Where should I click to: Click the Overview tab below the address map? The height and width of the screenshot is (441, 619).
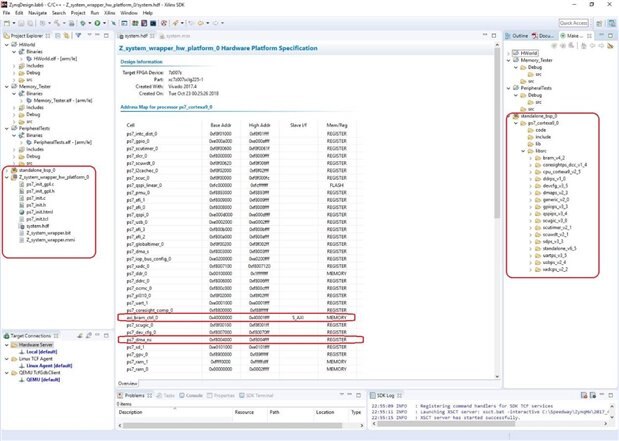pyautogui.click(x=128, y=383)
